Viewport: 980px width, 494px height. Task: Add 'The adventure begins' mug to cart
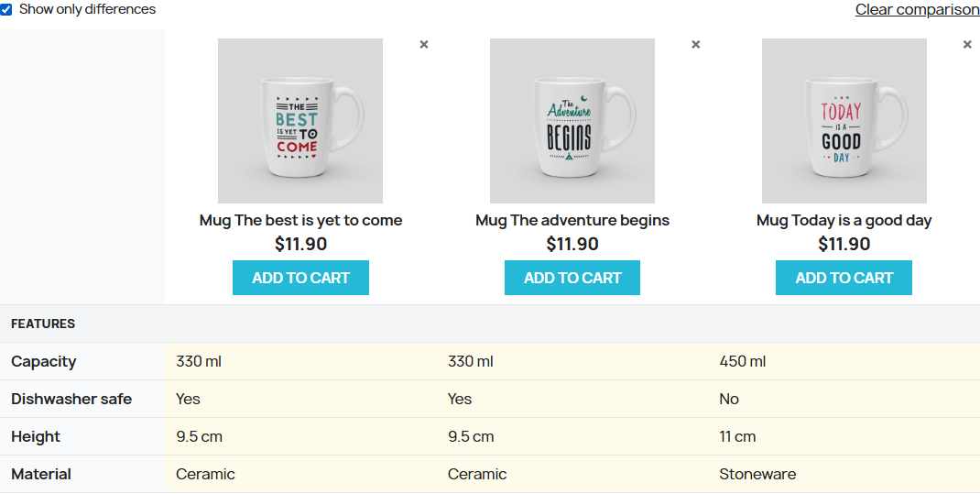pyautogui.click(x=572, y=278)
